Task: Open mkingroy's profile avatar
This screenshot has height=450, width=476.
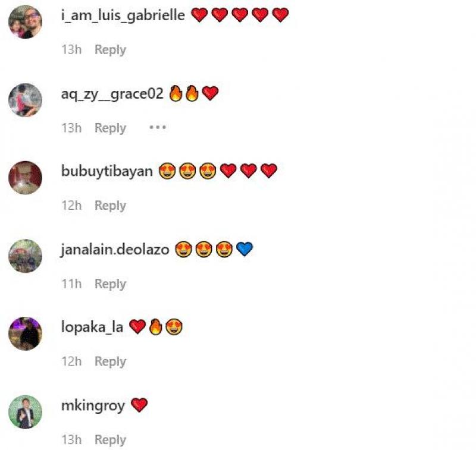Action: [25, 412]
